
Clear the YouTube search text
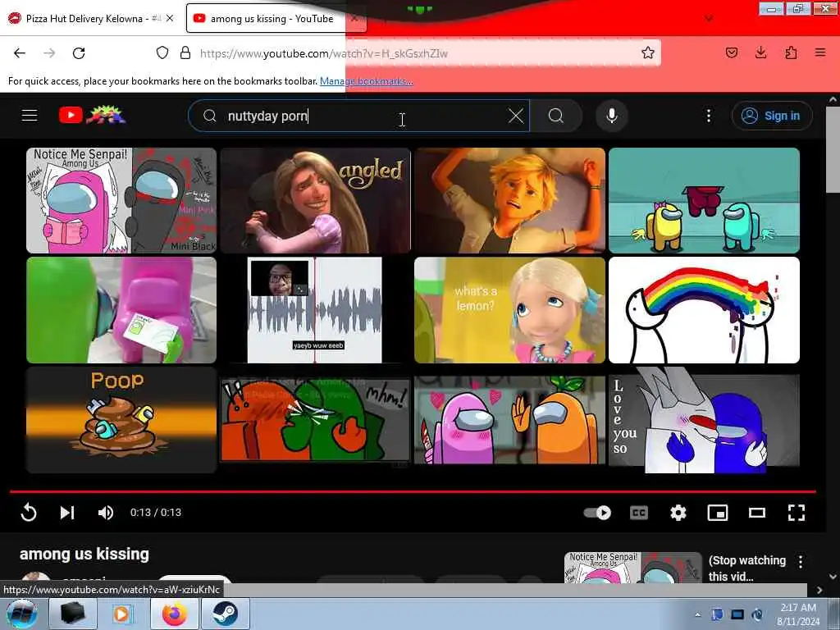pos(516,116)
